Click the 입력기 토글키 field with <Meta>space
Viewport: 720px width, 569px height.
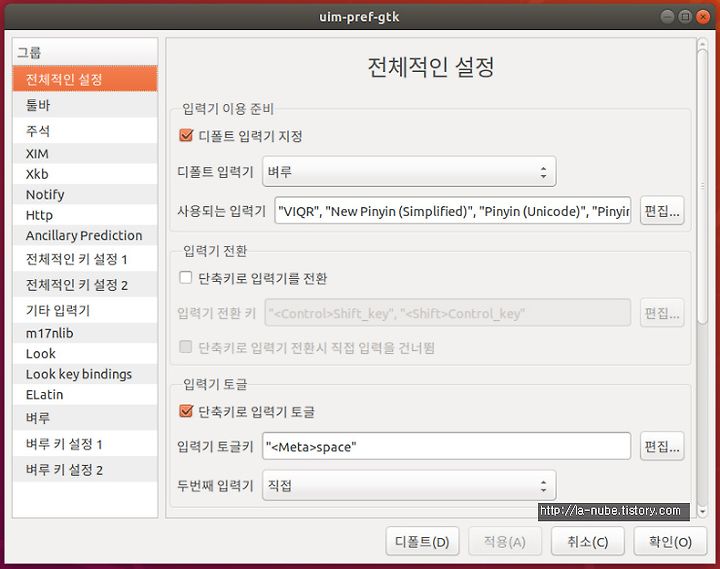446,446
